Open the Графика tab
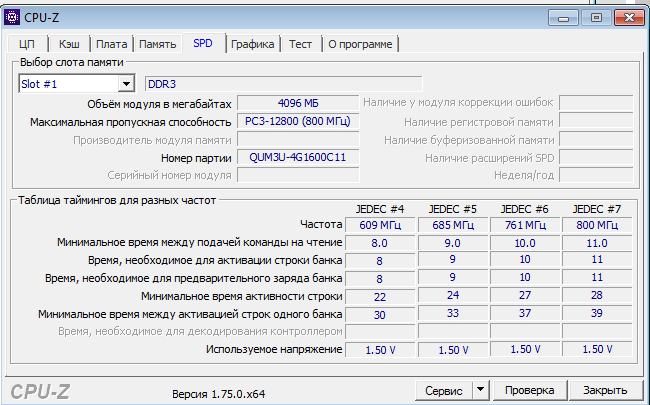This screenshot has height=405, width=650. tap(252, 44)
